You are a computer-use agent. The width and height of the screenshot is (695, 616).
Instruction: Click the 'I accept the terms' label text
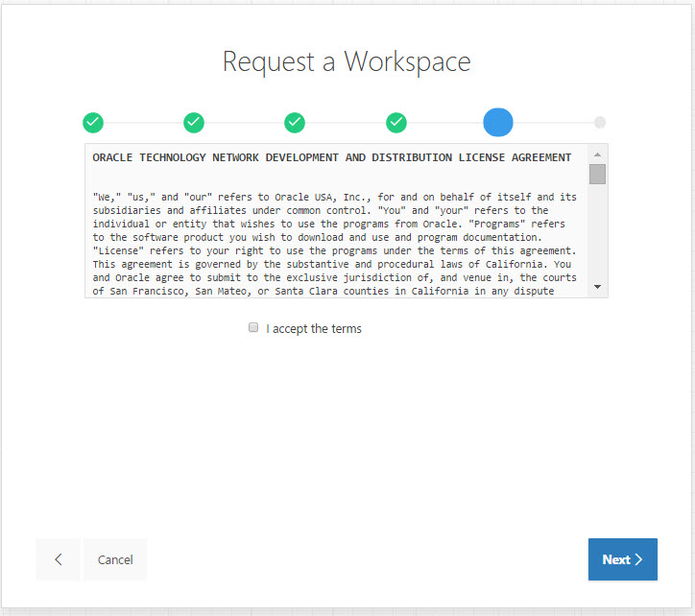314,329
